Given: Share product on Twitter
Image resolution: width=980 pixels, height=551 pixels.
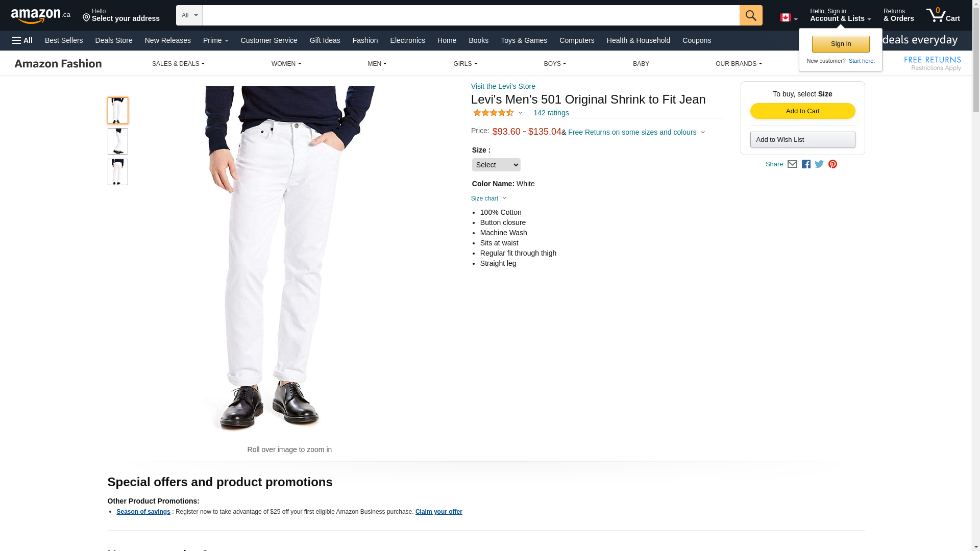Looking at the screenshot, I should 819,164.
